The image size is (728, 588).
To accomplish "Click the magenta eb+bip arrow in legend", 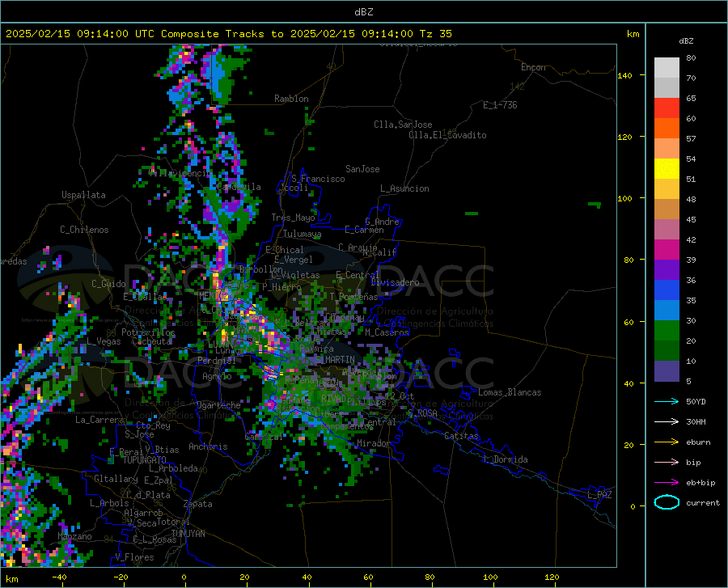I will pos(667,483).
